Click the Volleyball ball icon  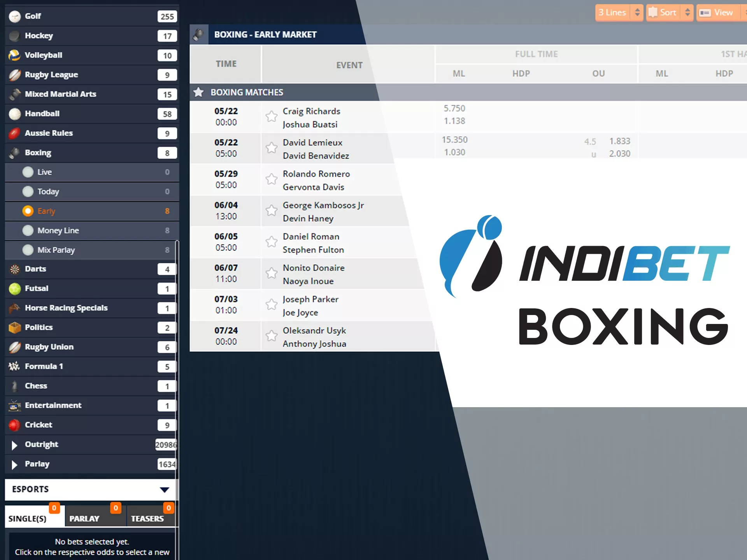14,55
